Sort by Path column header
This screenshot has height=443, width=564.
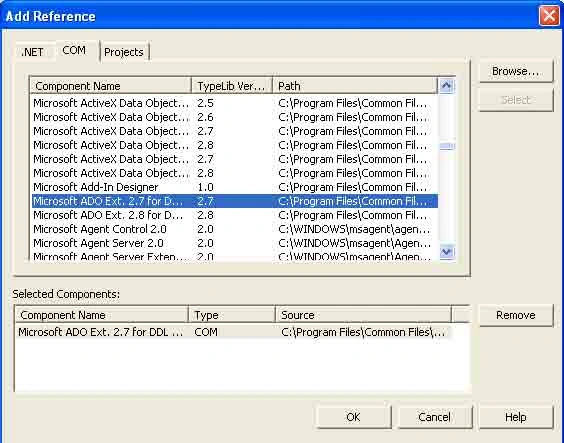click(355, 86)
